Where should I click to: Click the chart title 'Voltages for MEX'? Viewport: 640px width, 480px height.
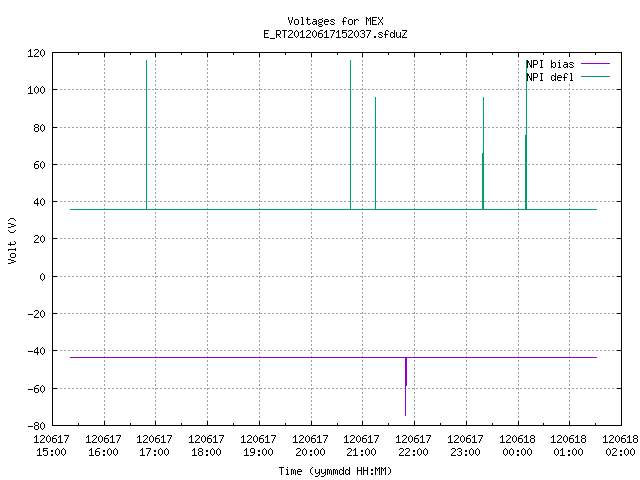[x=335, y=21]
